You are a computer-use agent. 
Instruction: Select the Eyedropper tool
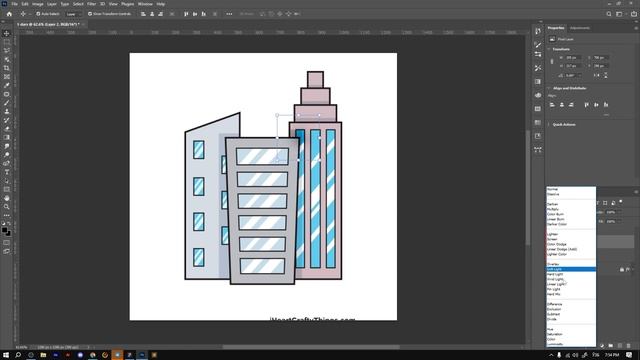7,85
